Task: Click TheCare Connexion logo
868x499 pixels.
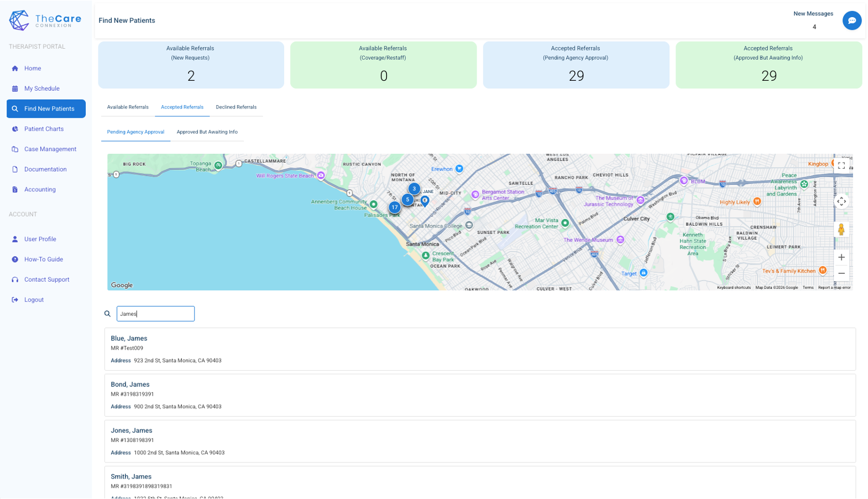Action: click(x=45, y=20)
